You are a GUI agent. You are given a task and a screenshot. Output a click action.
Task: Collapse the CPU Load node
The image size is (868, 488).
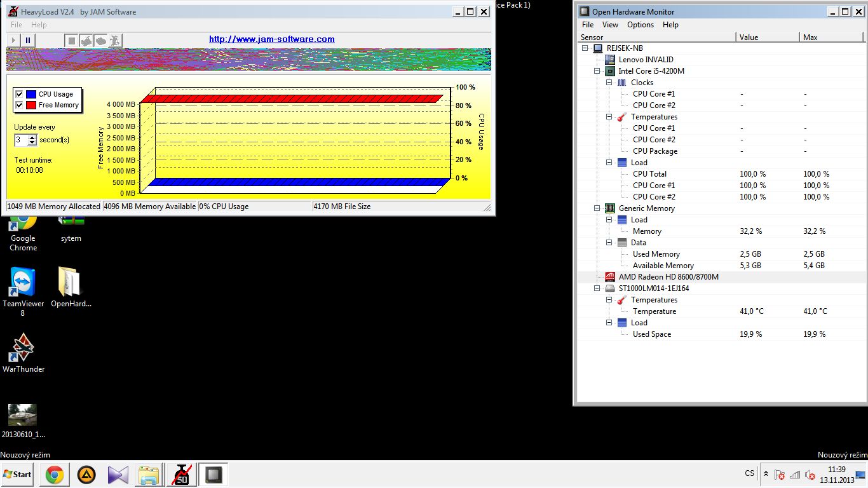[609, 163]
